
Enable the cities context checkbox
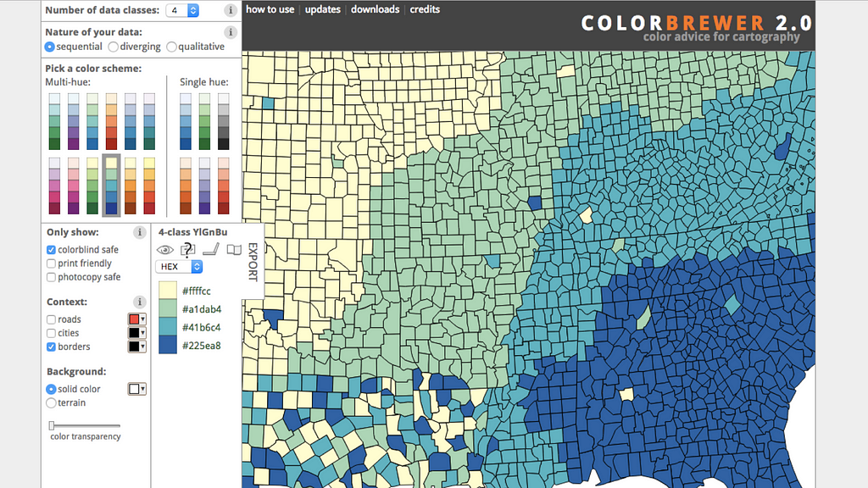pos(51,333)
